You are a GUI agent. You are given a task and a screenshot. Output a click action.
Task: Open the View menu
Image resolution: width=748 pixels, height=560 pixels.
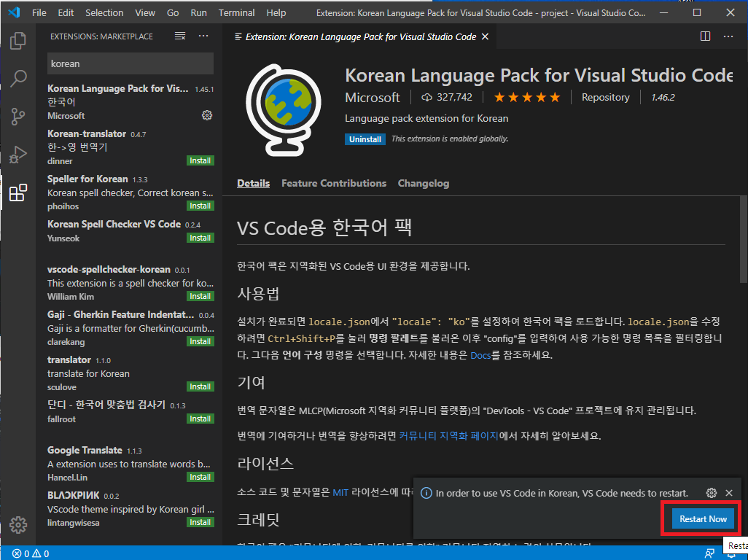point(145,13)
